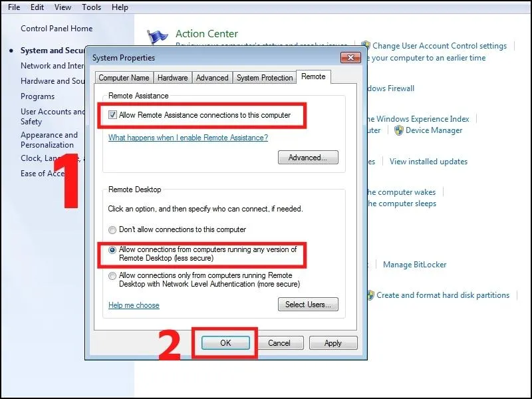Go to Control Panel Home
Viewport: 532px width, 399px height.
(x=57, y=29)
